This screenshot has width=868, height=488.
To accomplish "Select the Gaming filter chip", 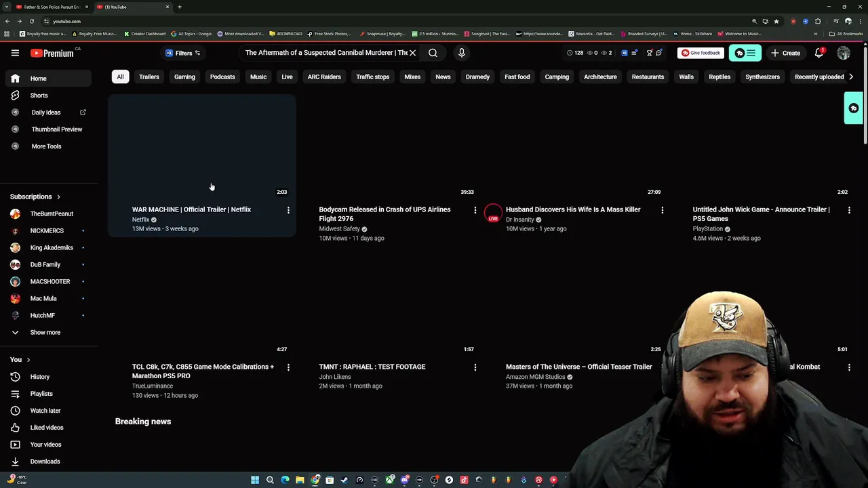I will click(184, 77).
